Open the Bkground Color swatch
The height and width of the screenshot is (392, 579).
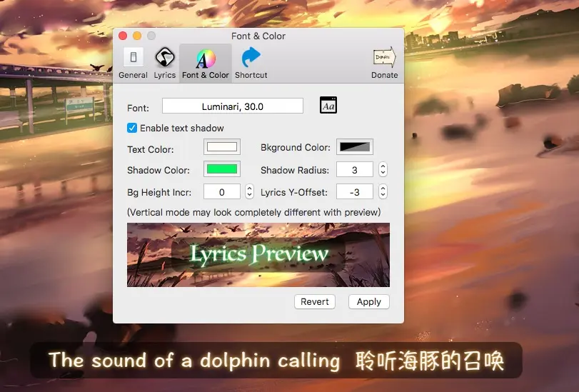coord(355,147)
